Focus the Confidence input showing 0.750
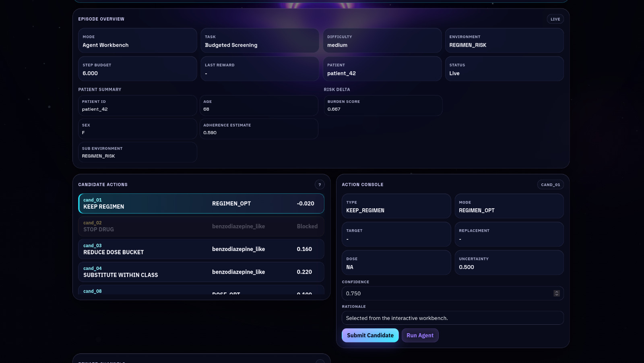The height and width of the screenshot is (363, 644). [x=452, y=293]
